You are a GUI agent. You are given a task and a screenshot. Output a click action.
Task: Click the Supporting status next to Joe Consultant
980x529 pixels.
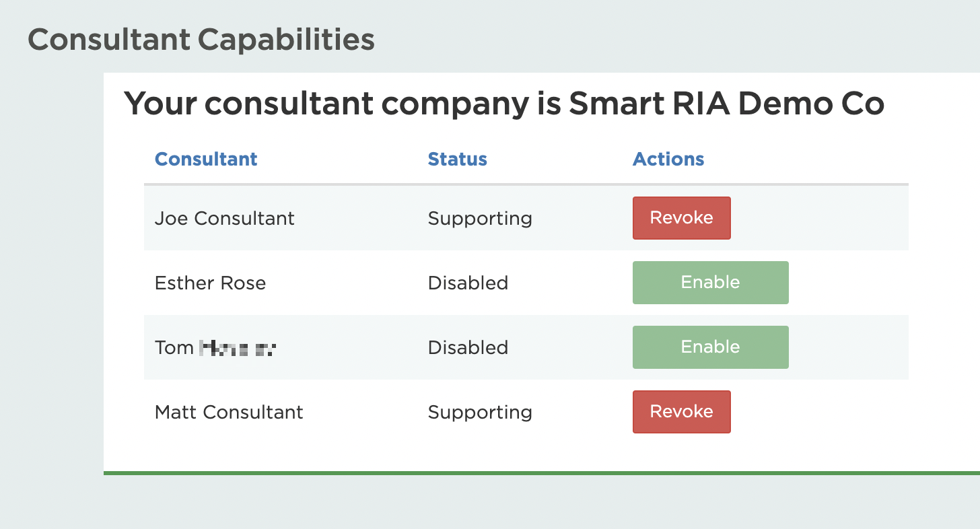pos(480,217)
